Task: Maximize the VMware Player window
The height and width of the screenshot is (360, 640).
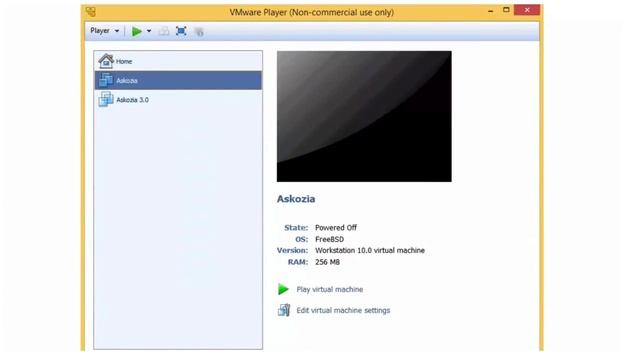Action: pos(506,10)
